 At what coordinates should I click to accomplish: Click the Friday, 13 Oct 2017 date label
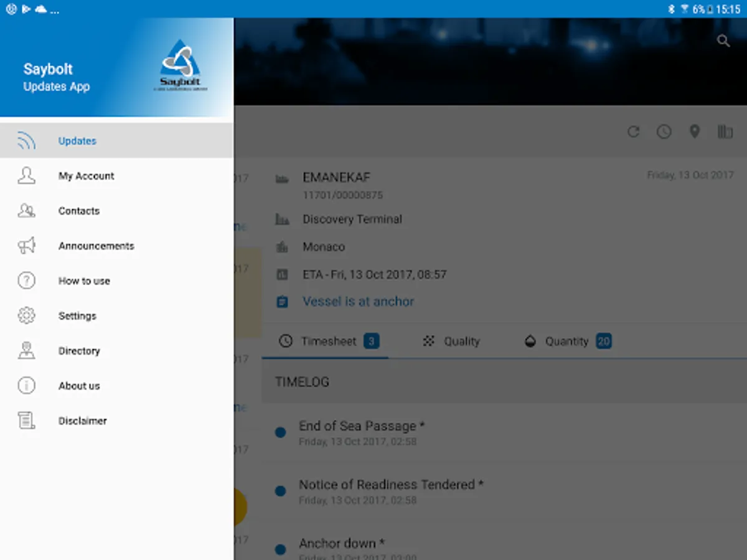690,175
